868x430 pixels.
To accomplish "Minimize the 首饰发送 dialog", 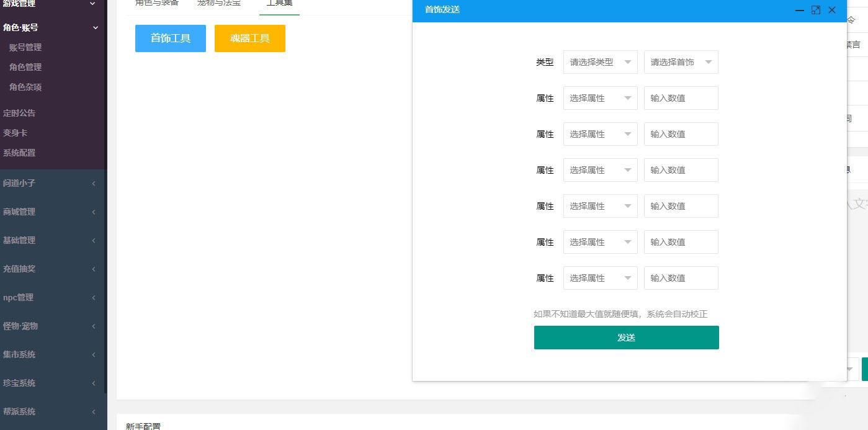I will [x=800, y=11].
